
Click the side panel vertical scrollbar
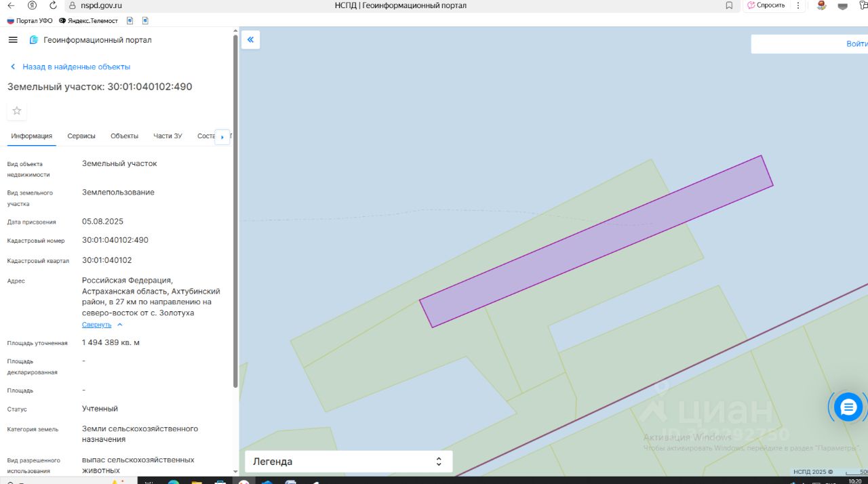coord(235,210)
